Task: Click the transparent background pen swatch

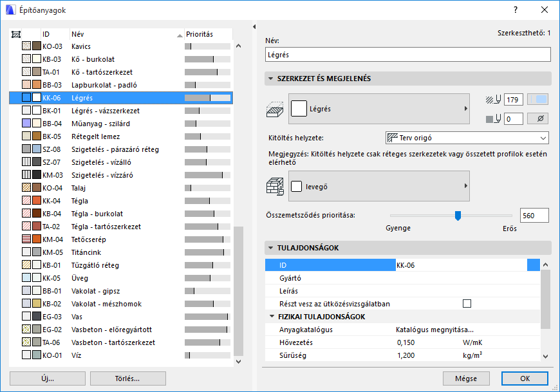Action: pyautogui.click(x=538, y=118)
